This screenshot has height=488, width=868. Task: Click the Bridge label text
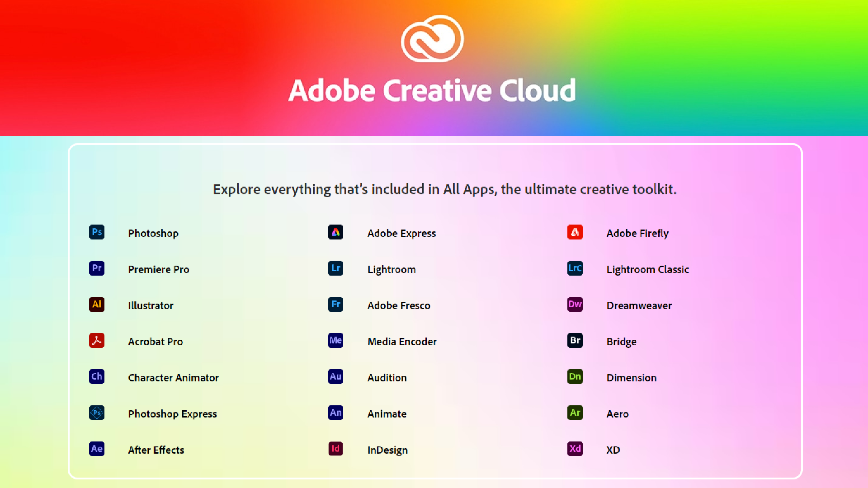[x=621, y=342]
